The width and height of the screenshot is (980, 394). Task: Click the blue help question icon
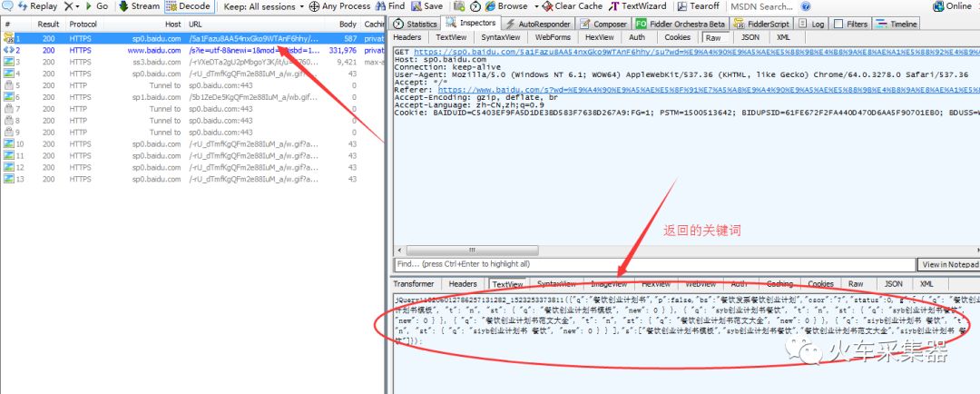coord(806,6)
